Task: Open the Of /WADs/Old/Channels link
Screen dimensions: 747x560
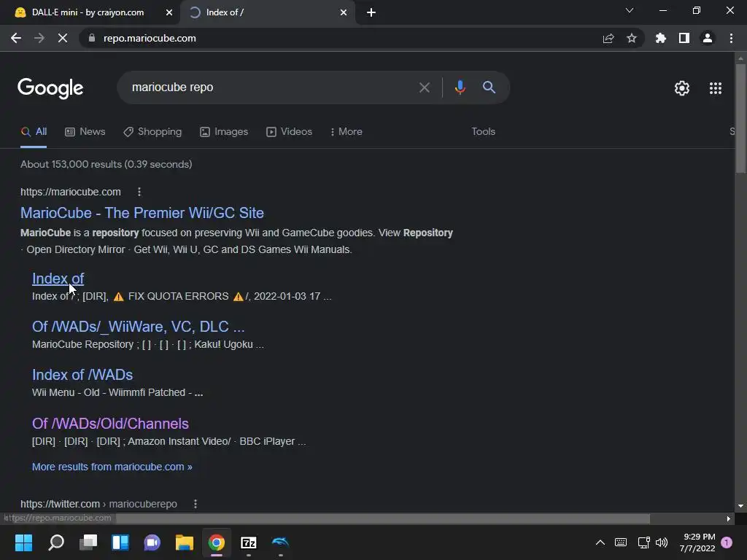Action: [110, 424]
